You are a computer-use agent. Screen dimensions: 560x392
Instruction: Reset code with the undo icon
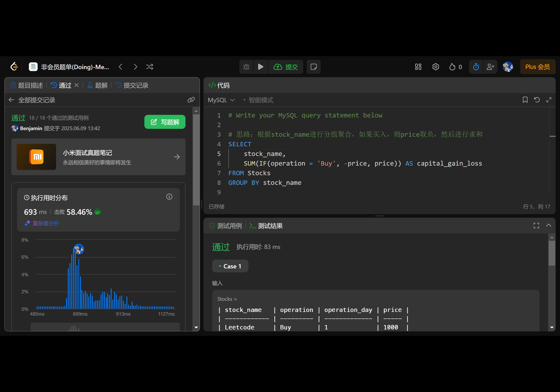537,100
